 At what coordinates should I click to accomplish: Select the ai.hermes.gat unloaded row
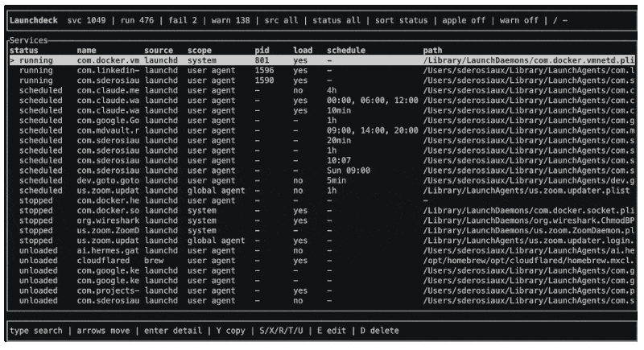(x=322, y=250)
